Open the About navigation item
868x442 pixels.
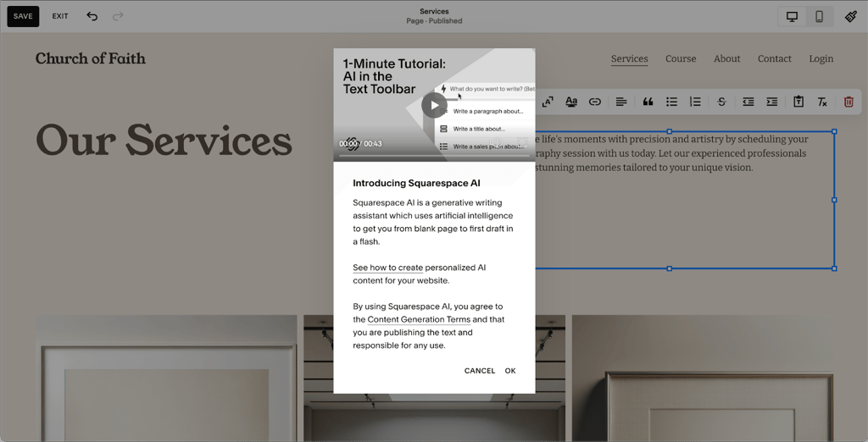726,58
